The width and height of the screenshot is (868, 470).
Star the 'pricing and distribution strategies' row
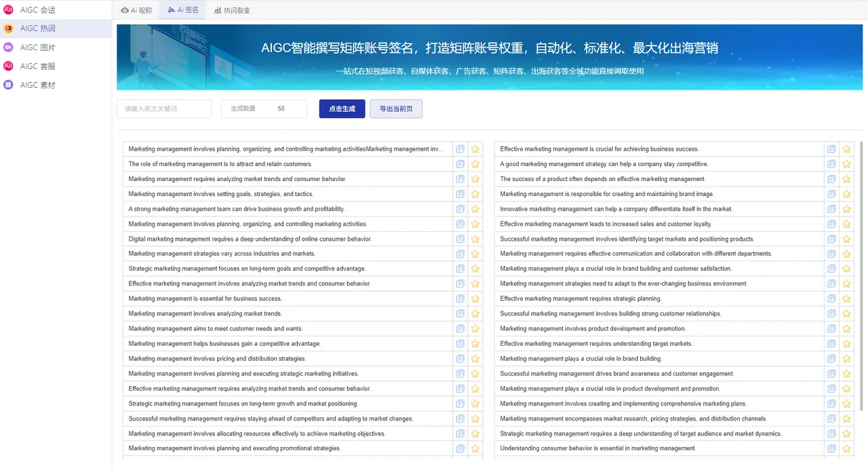(x=475, y=359)
